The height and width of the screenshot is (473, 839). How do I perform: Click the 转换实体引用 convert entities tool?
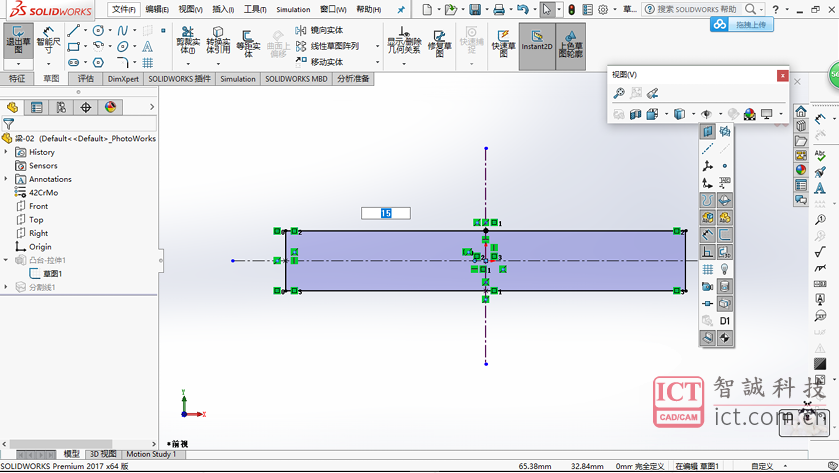(218, 40)
